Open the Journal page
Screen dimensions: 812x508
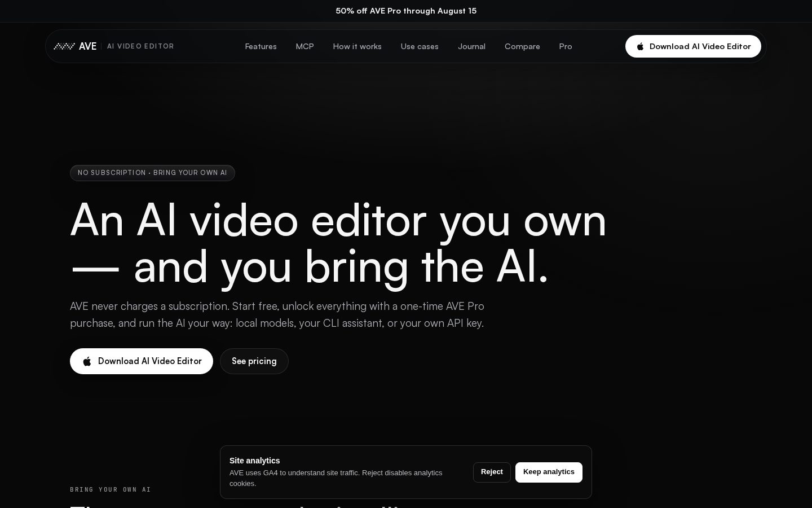coord(471,46)
